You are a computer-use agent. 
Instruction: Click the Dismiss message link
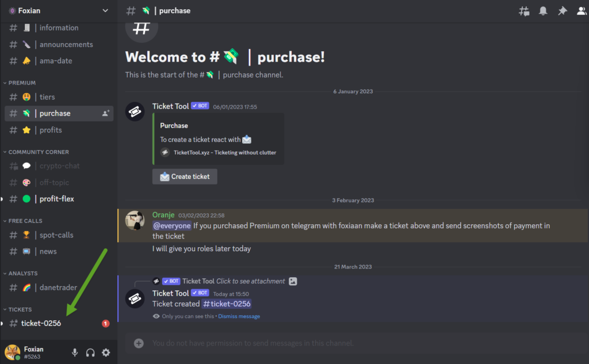[x=239, y=316]
